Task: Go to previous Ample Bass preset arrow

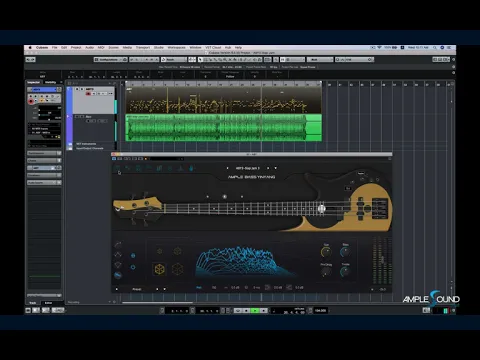Action: [228, 168]
